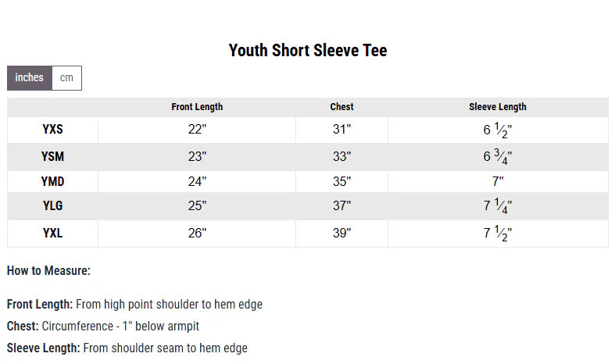Click the Sleeve Length column header
This screenshot has height=364, width=615.
(498, 107)
